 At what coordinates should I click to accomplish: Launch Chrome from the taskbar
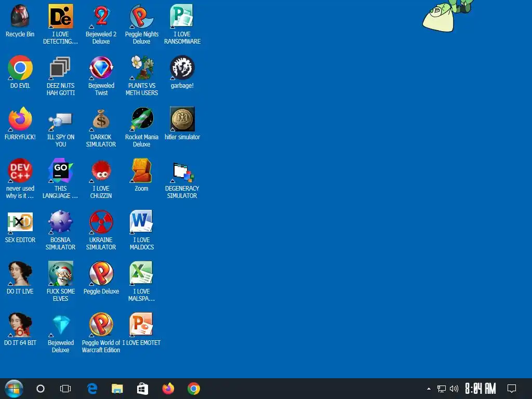[x=194, y=389]
